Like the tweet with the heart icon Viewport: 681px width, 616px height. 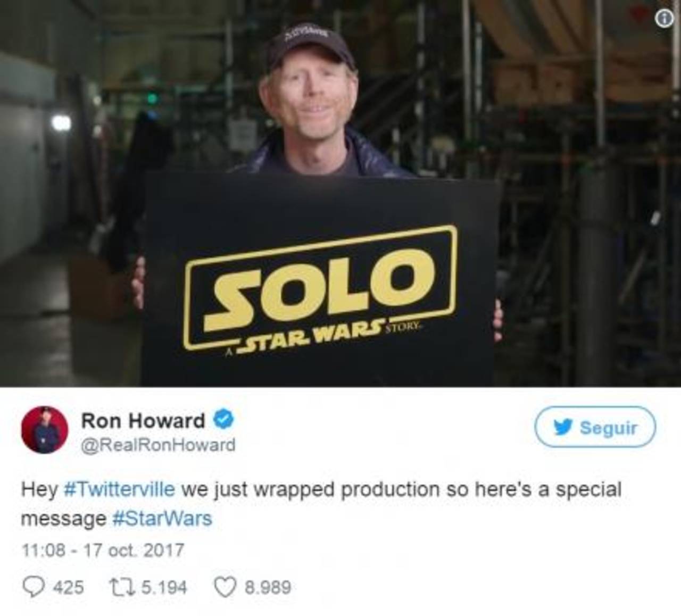[225, 587]
